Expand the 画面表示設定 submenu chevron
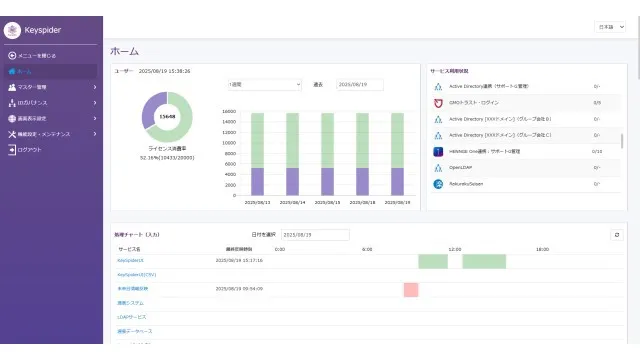Viewport: 640px width, 360px height. point(95,118)
